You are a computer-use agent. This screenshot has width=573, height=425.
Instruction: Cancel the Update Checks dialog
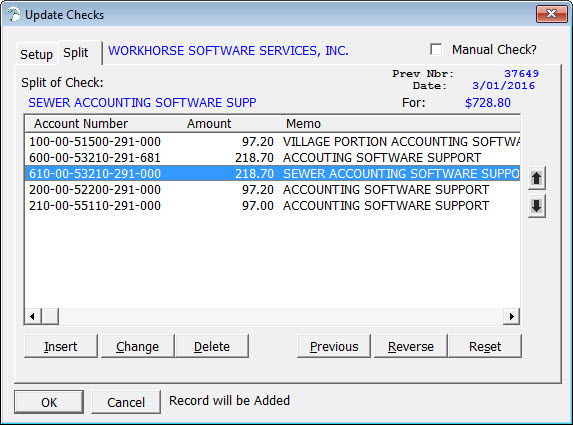(126, 402)
